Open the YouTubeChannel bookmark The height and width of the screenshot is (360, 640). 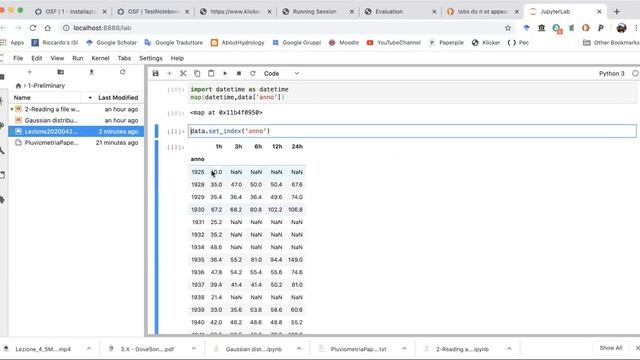[394, 42]
